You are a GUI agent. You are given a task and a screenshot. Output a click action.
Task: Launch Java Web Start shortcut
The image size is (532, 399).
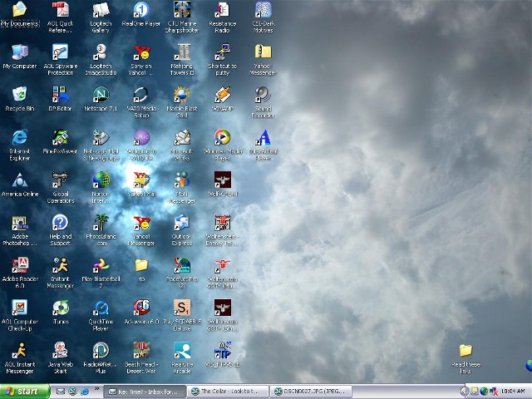61,351
